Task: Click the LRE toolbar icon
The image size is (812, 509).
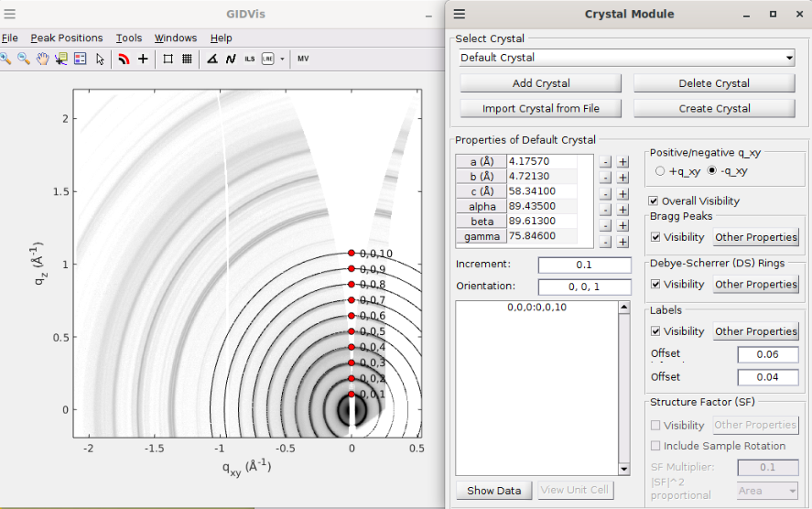Action: tap(267, 59)
